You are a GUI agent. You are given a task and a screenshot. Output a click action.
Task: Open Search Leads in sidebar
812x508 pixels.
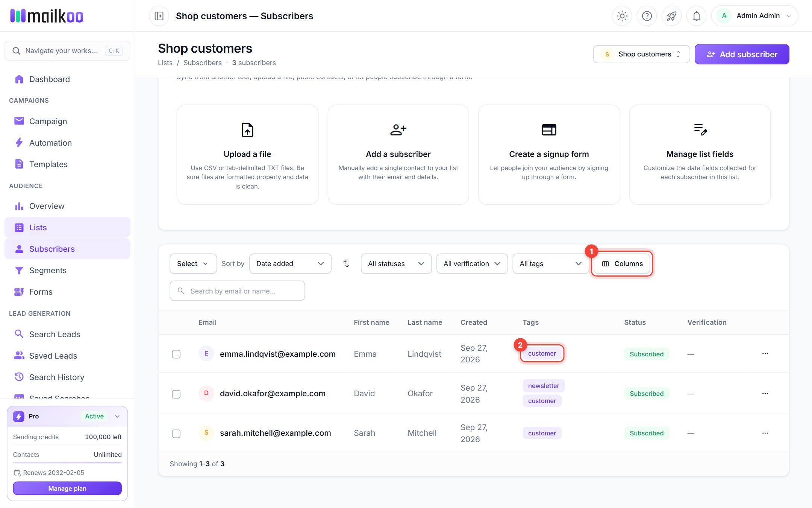coord(67,335)
